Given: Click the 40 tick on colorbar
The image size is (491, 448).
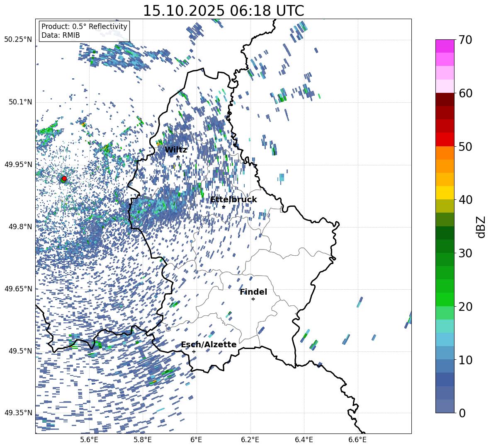Looking at the screenshot, I should coord(465,200).
